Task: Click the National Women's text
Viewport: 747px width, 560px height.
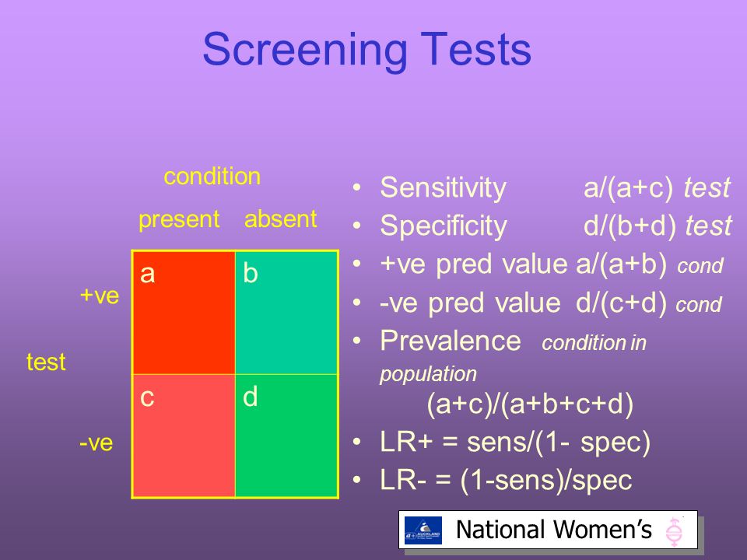Action: (x=553, y=530)
